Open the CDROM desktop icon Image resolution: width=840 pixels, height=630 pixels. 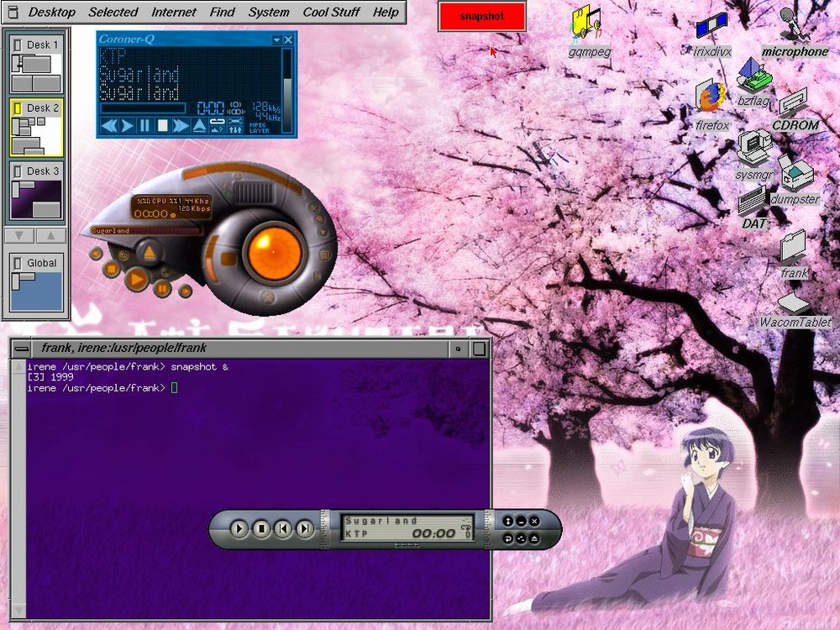click(795, 110)
